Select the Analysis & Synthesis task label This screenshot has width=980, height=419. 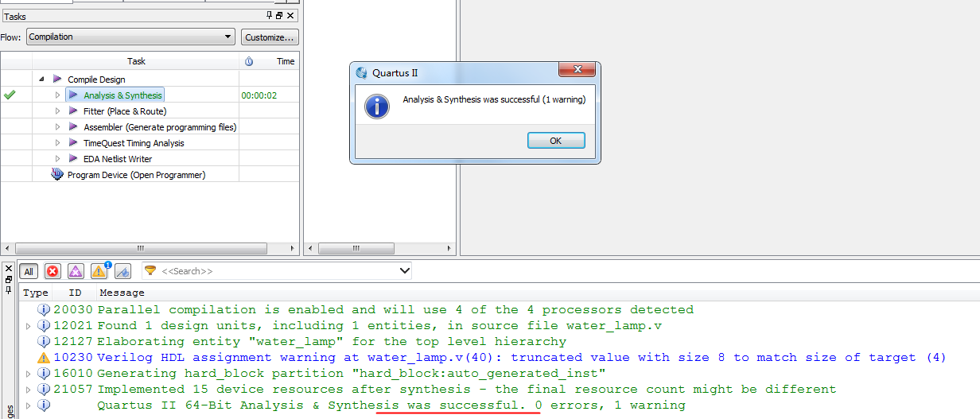click(x=122, y=95)
